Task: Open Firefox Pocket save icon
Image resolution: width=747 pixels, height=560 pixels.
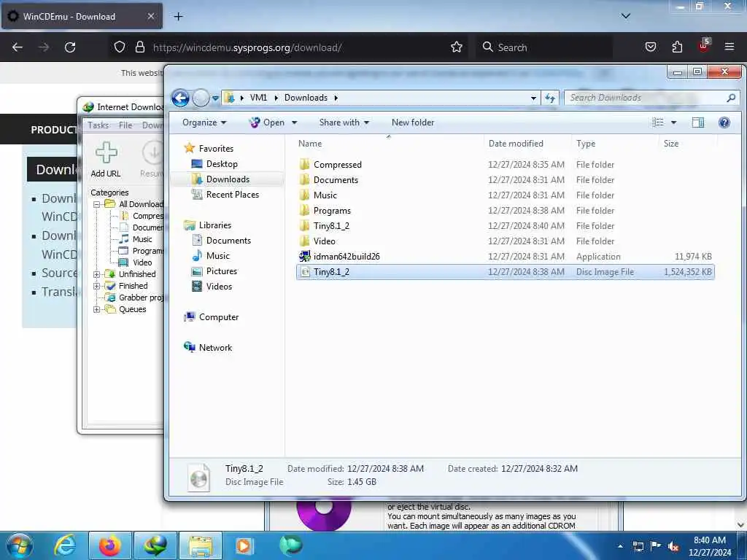Action: pyautogui.click(x=650, y=47)
